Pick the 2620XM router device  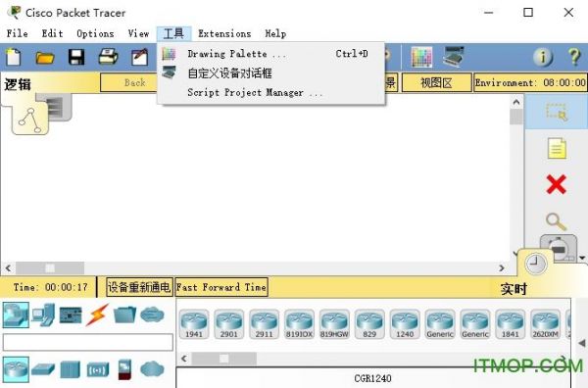click(546, 324)
